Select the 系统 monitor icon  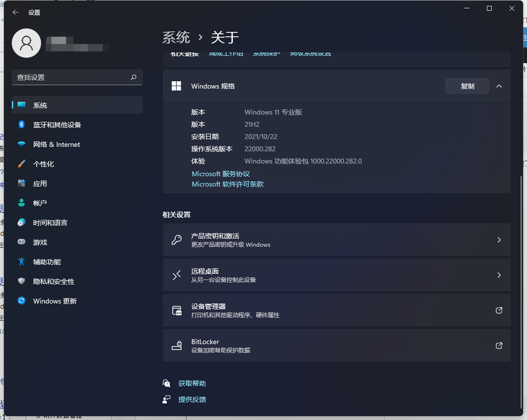22,105
